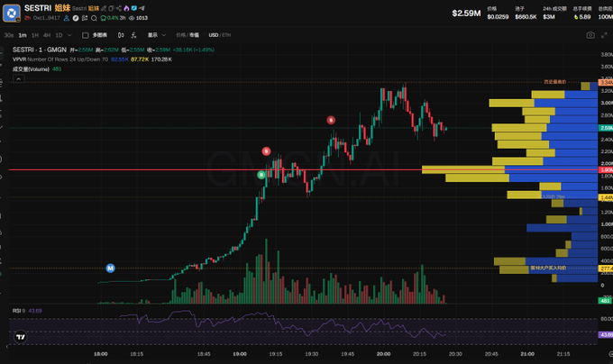Image resolution: width=613 pixels, height=364 pixels.
Task: Click the yellow 1.44M entry price label
Action: click(606, 197)
